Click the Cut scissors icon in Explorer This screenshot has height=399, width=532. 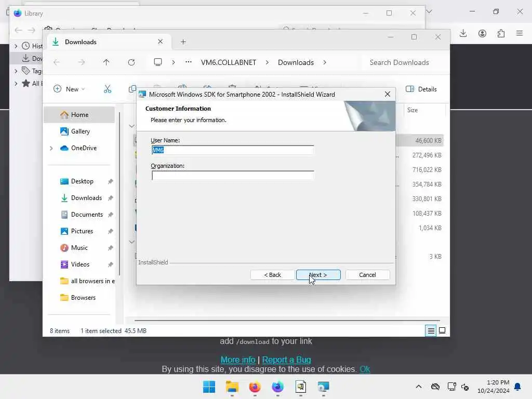[x=108, y=89]
